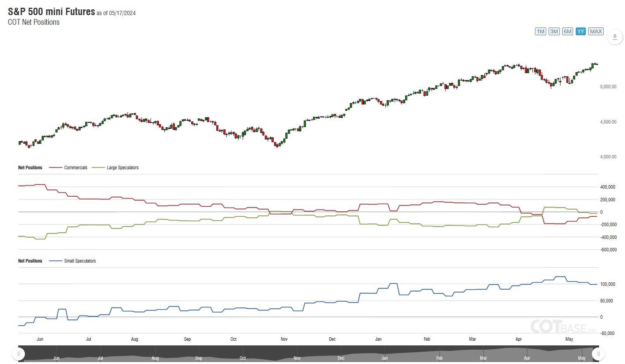Click the -50,000 axis label
Screen dimensions: 625x364
point(607,333)
